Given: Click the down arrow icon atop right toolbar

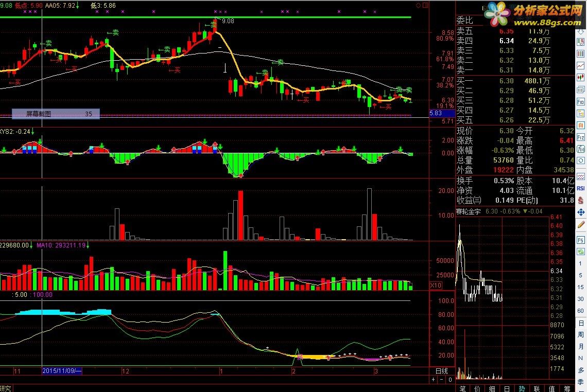Looking at the screenshot, I should (581, 32).
